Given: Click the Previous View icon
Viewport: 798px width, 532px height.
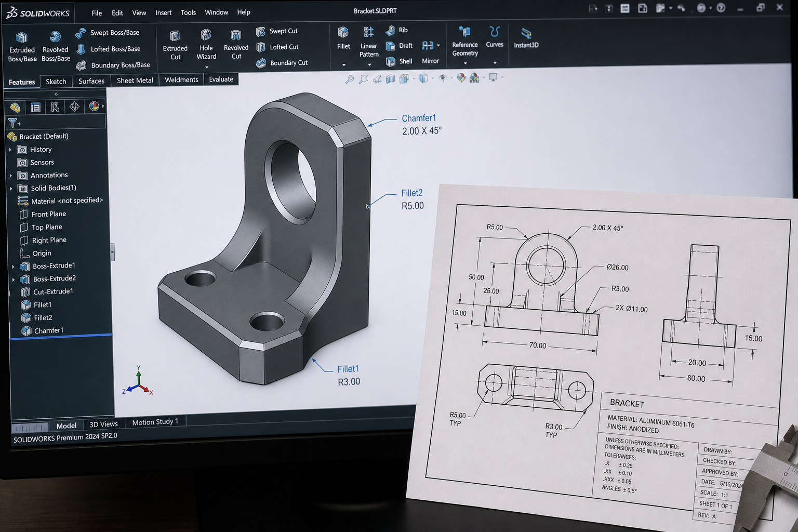Looking at the screenshot, I should tap(377, 79).
